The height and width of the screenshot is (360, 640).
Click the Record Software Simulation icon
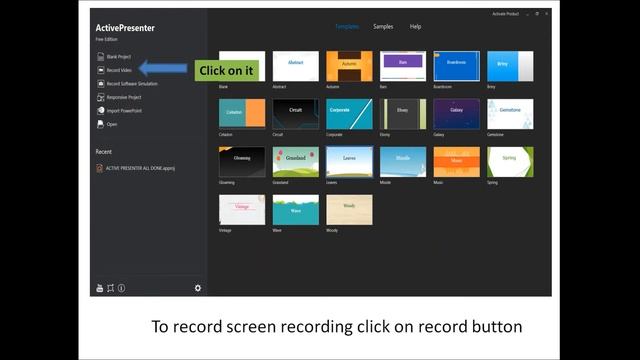[x=100, y=83]
